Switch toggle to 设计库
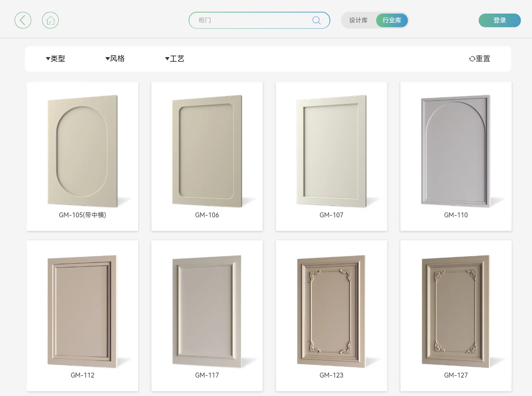The width and height of the screenshot is (532, 396). pos(358,20)
